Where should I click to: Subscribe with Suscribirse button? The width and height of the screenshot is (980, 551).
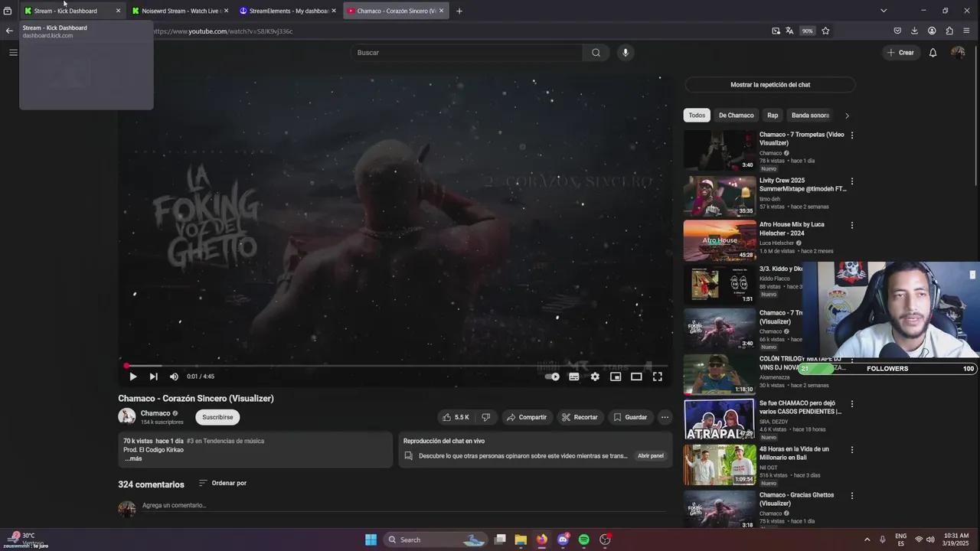(217, 417)
